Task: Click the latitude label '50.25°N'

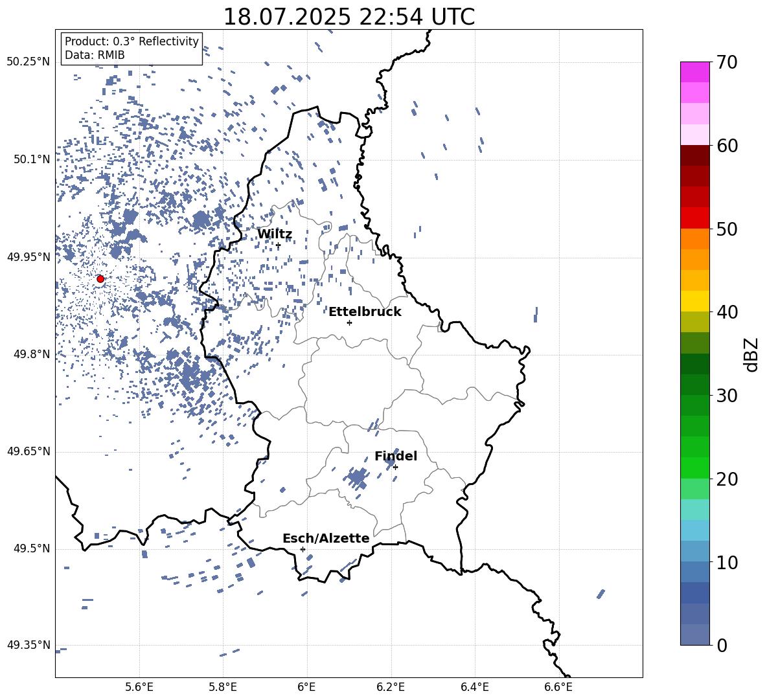Action: [x=29, y=62]
